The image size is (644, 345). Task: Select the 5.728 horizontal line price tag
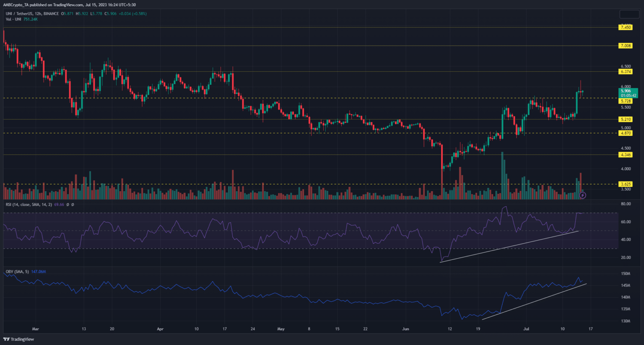tap(626, 101)
